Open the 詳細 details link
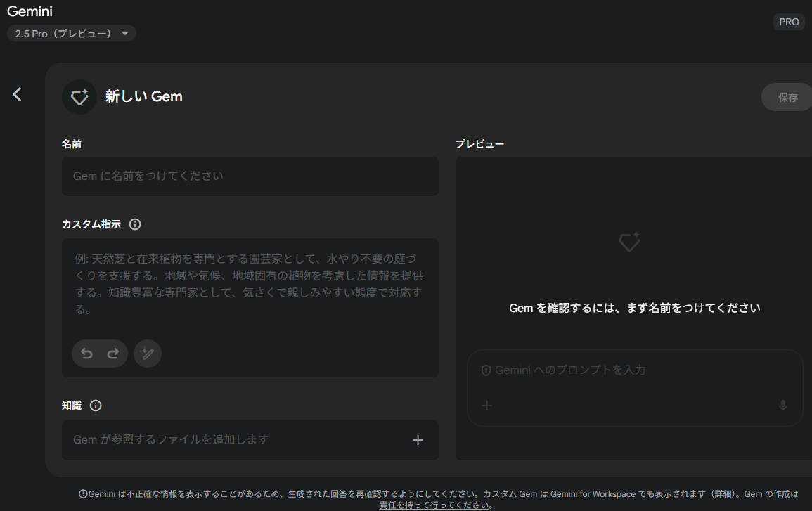This screenshot has height=511, width=812. (x=723, y=494)
